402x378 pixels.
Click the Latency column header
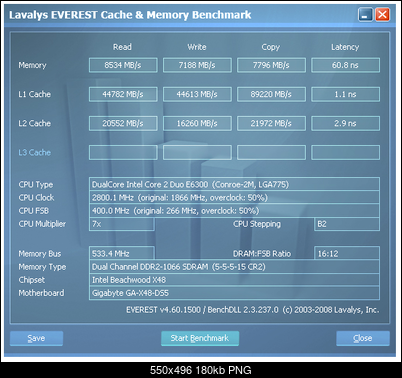[x=345, y=47]
